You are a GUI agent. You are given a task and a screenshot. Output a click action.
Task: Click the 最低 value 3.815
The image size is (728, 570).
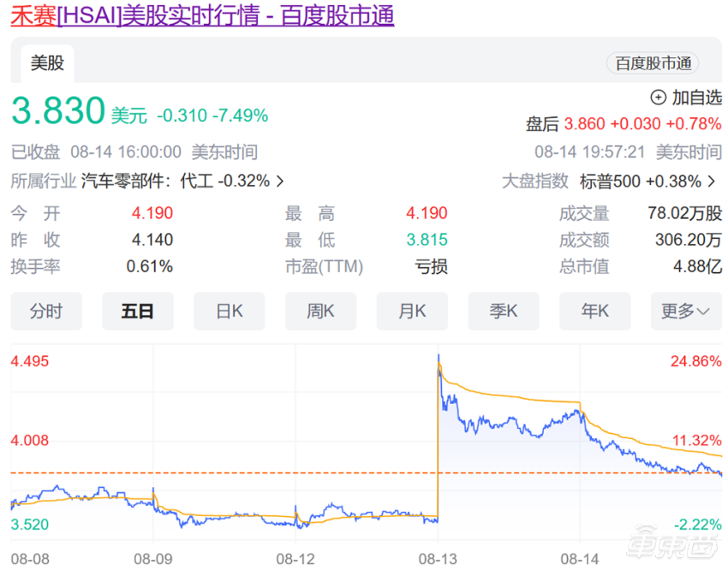click(427, 240)
